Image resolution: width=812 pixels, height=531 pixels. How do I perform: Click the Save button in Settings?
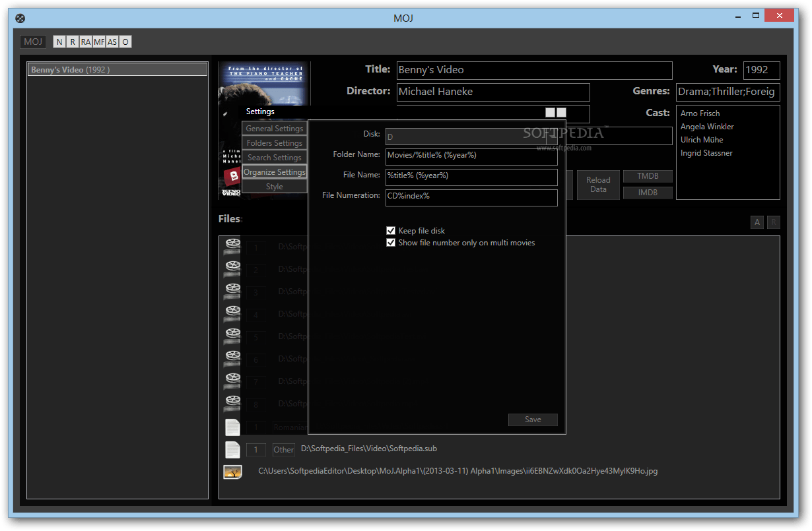point(533,420)
